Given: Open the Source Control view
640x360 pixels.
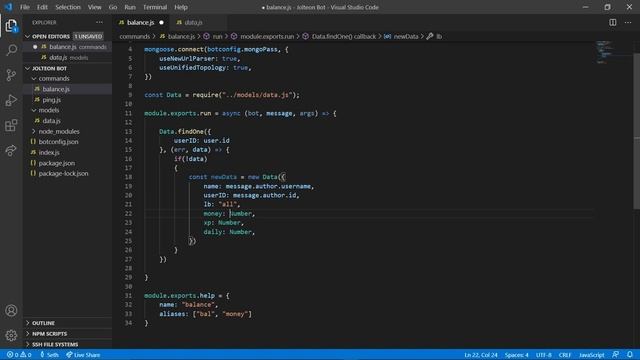Looking at the screenshot, I should point(11,75).
